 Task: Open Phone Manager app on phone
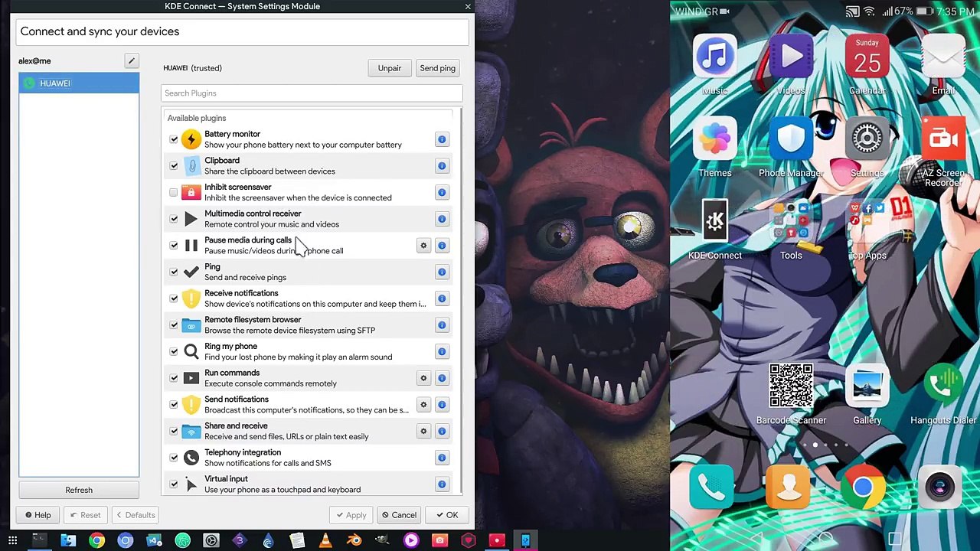[791, 147]
